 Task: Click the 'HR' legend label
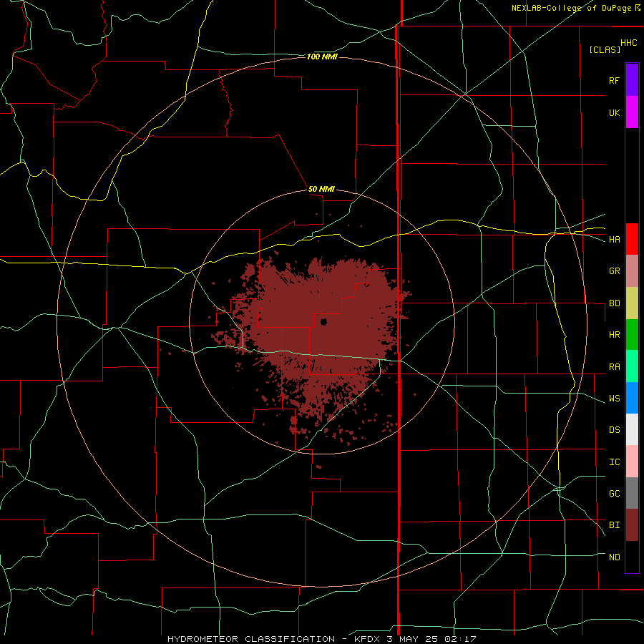click(x=614, y=335)
